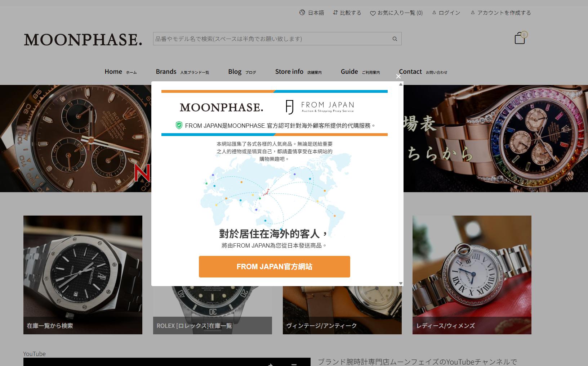
Task: Click the search magnifier icon
Action: pyautogui.click(x=395, y=39)
